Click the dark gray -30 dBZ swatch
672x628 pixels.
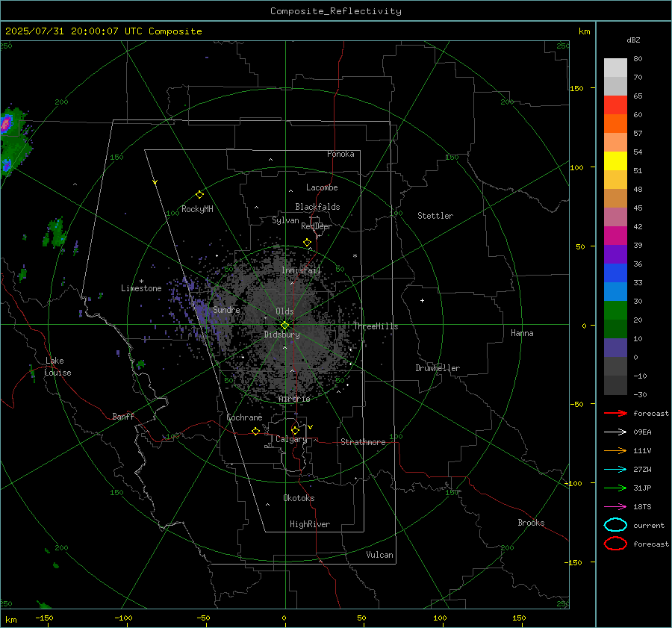click(615, 385)
